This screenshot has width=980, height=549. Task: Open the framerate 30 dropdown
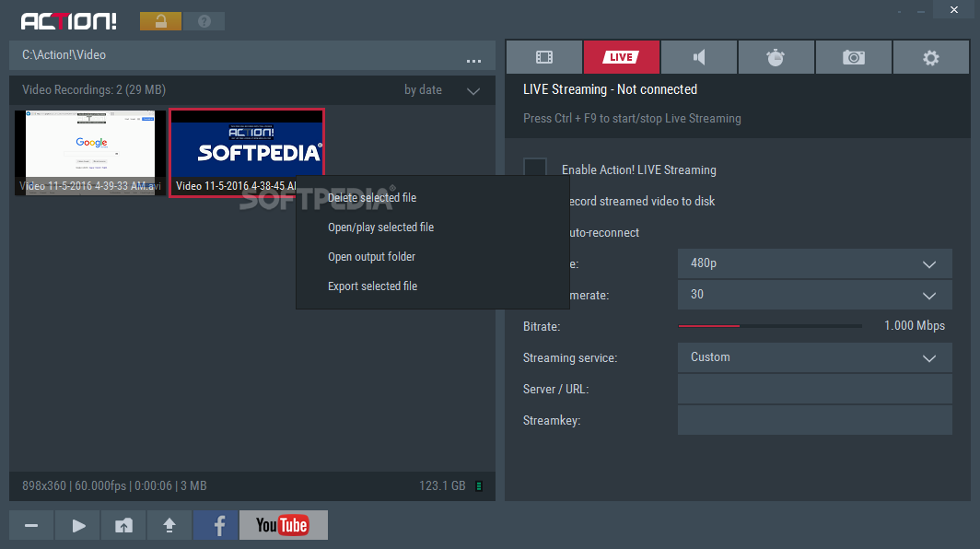pos(815,295)
